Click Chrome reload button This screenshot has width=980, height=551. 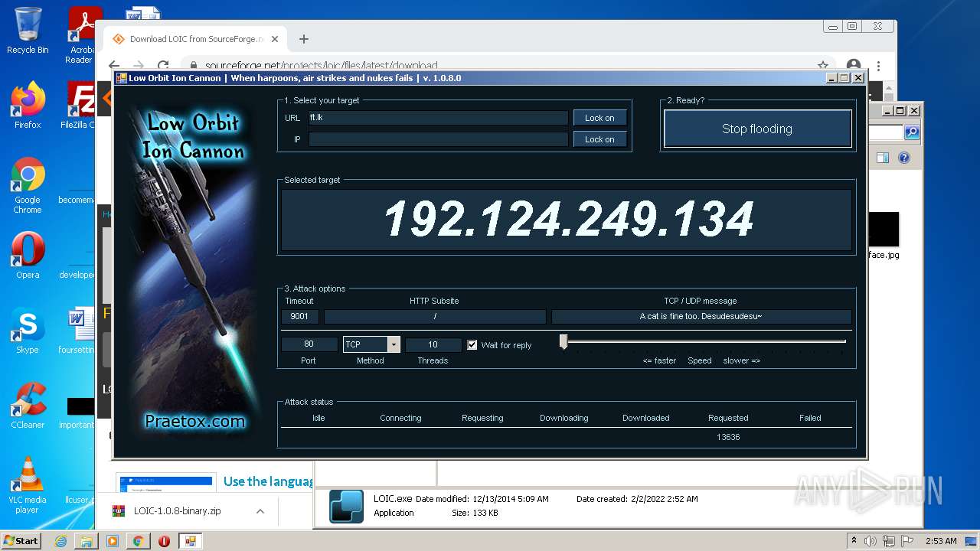tap(163, 66)
